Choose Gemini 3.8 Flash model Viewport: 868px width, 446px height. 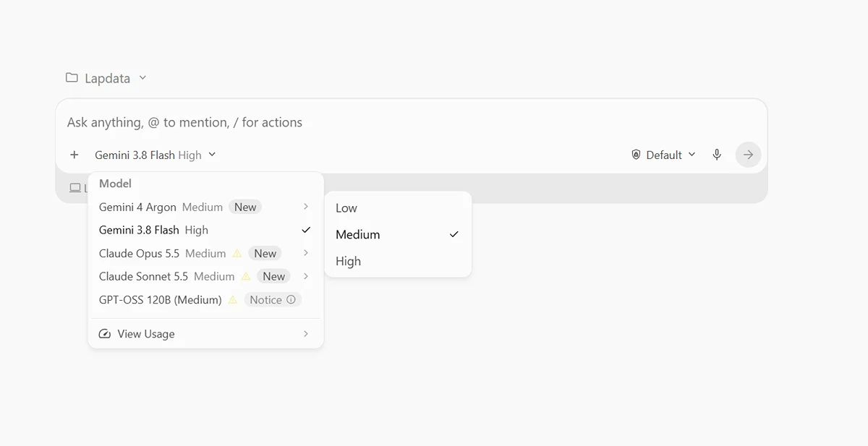point(205,230)
